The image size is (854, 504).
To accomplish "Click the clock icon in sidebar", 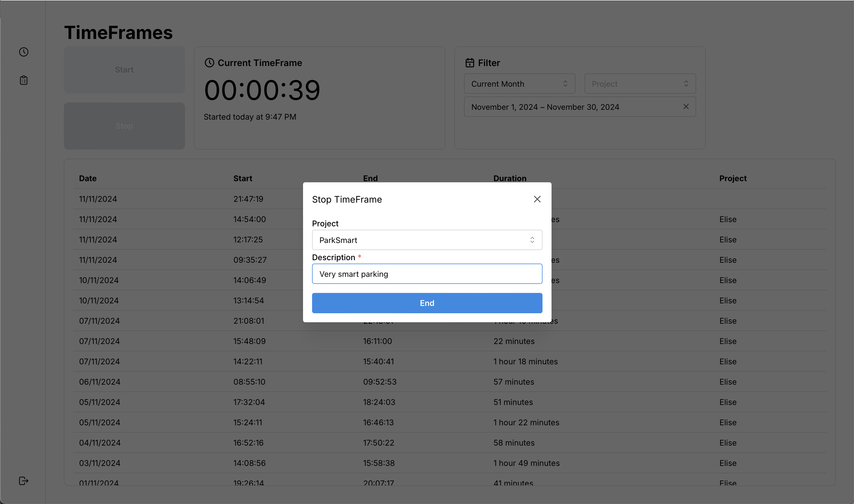I will [x=23, y=52].
